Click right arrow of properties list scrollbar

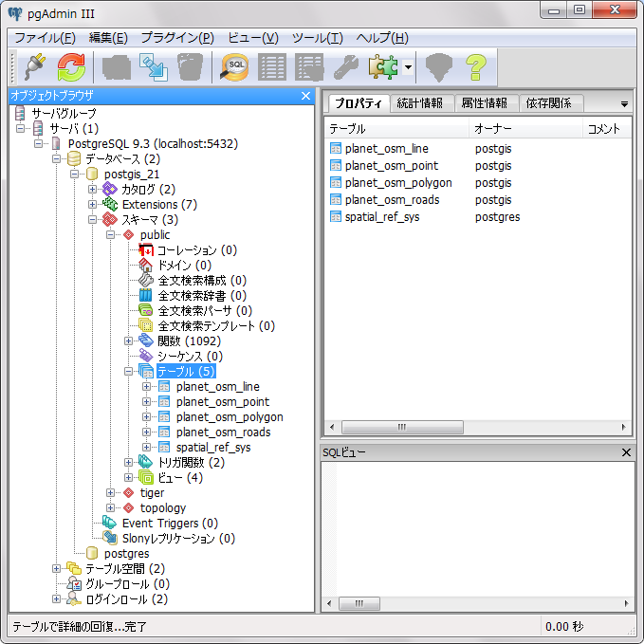click(624, 427)
